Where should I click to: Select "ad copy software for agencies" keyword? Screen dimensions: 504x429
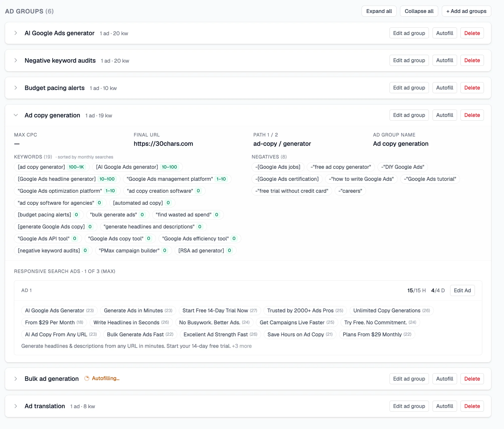pos(60,203)
